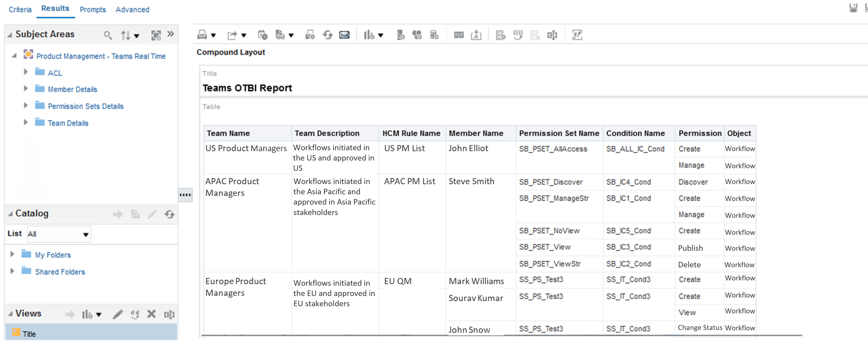This screenshot has height=341, width=868.
Task: Collapse the Subject Areas pane
Action: [10, 35]
